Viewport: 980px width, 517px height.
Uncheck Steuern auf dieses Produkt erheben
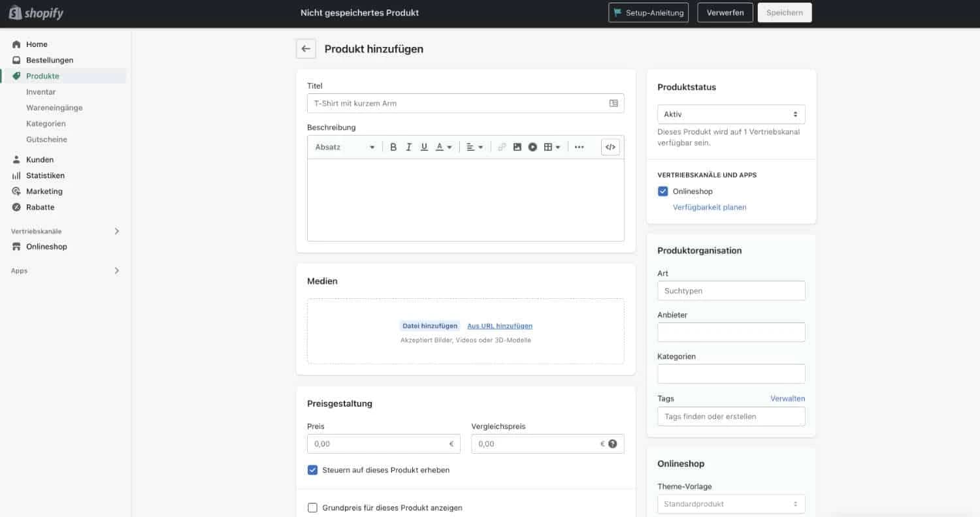tap(312, 469)
